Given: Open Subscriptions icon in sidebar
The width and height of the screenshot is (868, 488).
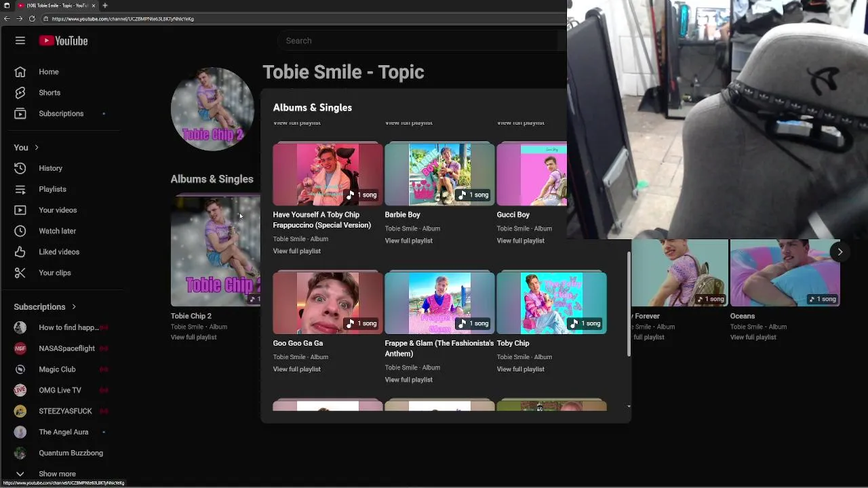Looking at the screenshot, I should [20, 114].
